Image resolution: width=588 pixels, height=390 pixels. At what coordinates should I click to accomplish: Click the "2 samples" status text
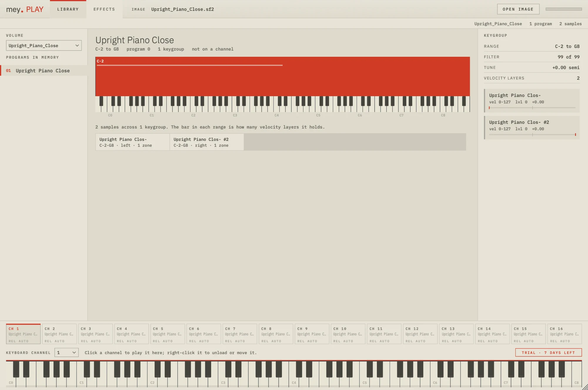click(x=570, y=24)
